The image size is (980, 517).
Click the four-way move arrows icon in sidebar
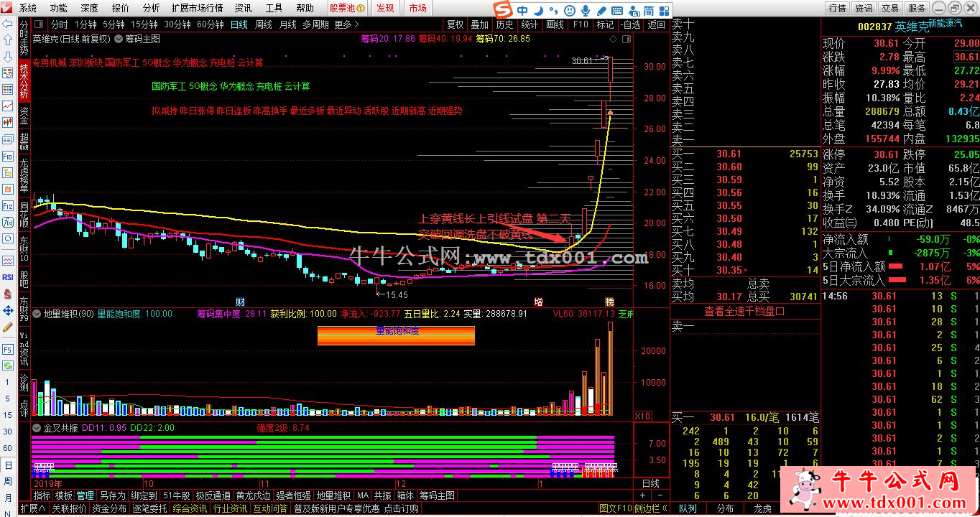pyautogui.click(x=7, y=310)
